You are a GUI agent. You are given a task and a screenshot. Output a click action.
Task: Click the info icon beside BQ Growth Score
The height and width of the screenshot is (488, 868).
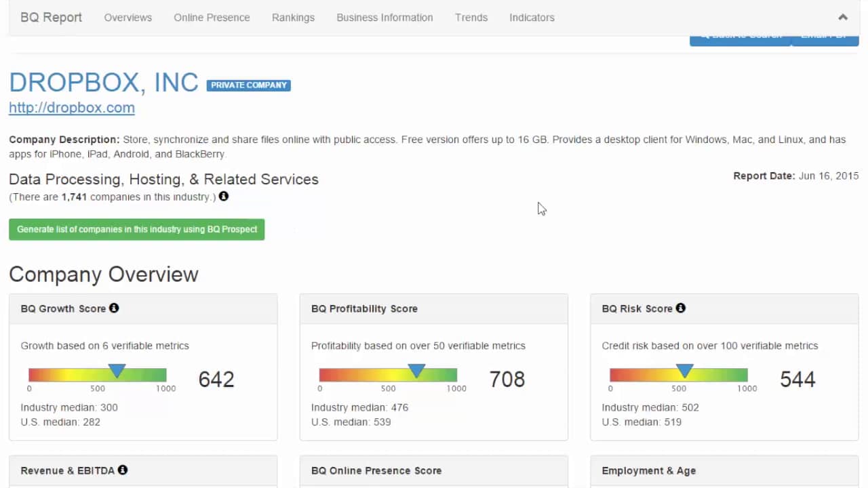click(114, 308)
